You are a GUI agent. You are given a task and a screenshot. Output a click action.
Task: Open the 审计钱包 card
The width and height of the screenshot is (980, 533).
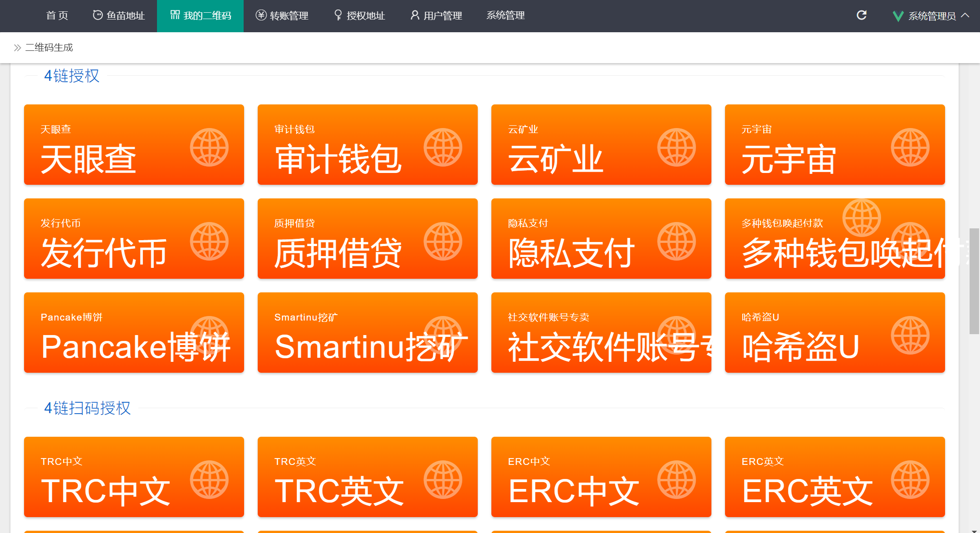click(367, 144)
